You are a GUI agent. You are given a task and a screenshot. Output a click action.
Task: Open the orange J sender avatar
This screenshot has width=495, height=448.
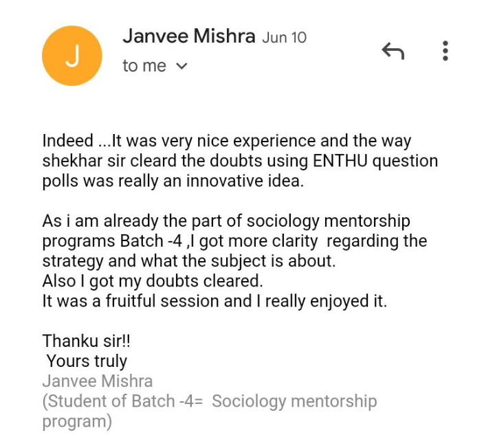click(x=72, y=56)
